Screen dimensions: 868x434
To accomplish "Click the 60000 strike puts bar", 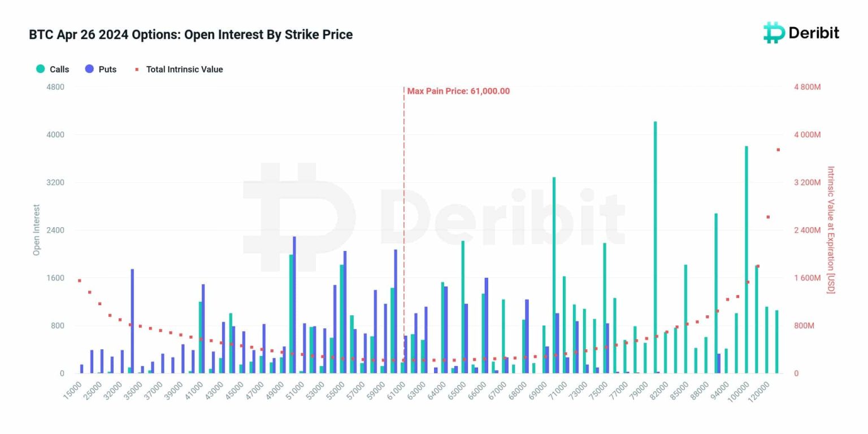I will 396,311.
